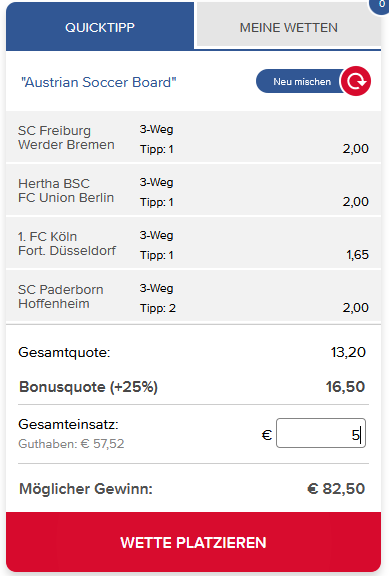Image resolution: width=389 pixels, height=576 pixels.
Task: Select the SC Freiburg vs Werder Bremen row
Action: point(193,137)
